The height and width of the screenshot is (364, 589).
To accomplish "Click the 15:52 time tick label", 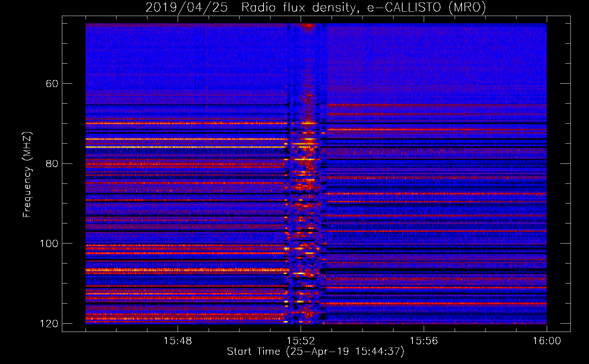I will point(301,341).
